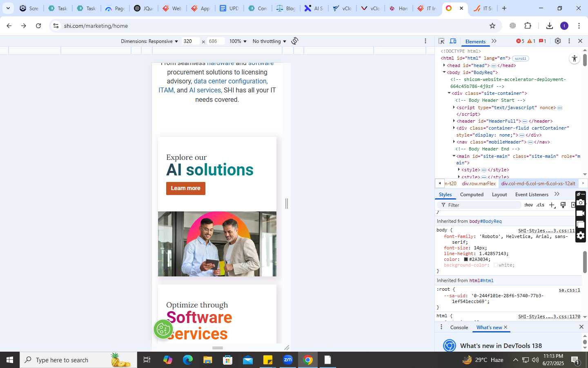The height and width of the screenshot is (368, 588).
Task: Expand the nav mobileHeader node
Action: pos(454,142)
